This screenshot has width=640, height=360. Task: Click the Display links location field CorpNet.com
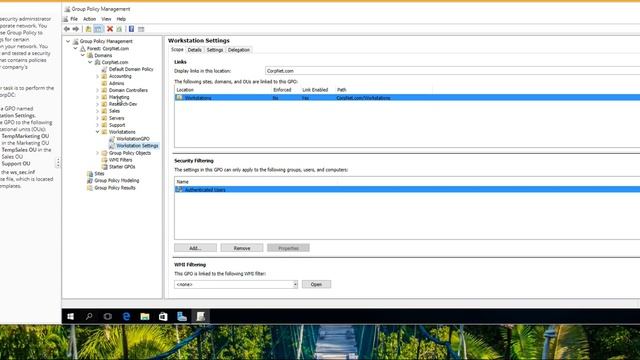tap(452, 71)
